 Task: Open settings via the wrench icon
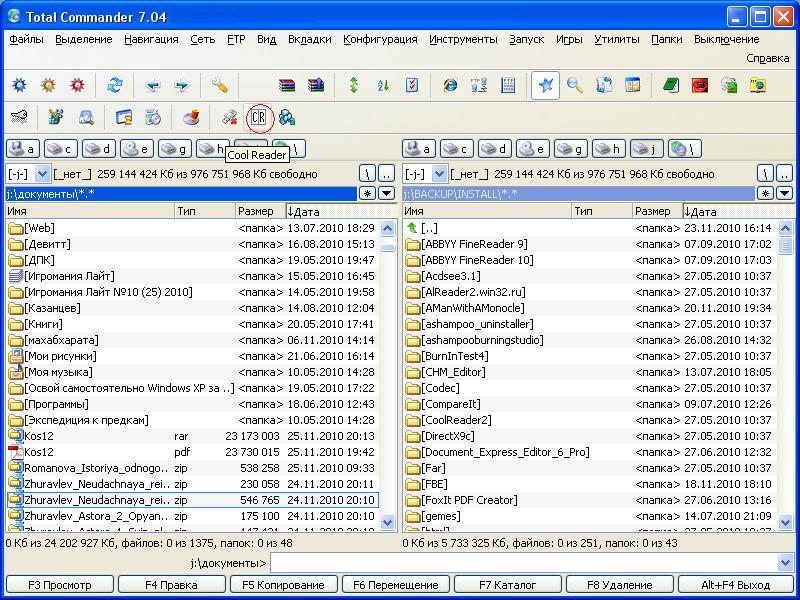(219, 85)
